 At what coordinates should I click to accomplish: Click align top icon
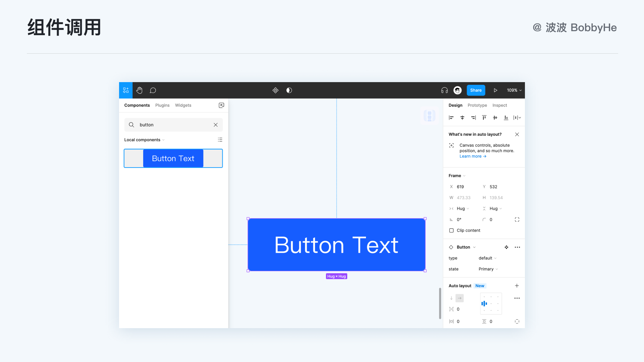click(x=484, y=118)
